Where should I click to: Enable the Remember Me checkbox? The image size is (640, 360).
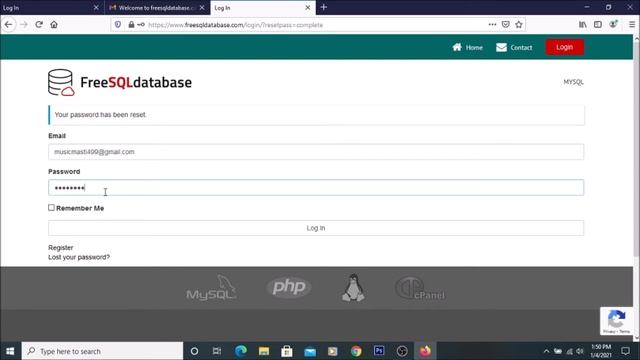point(51,208)
